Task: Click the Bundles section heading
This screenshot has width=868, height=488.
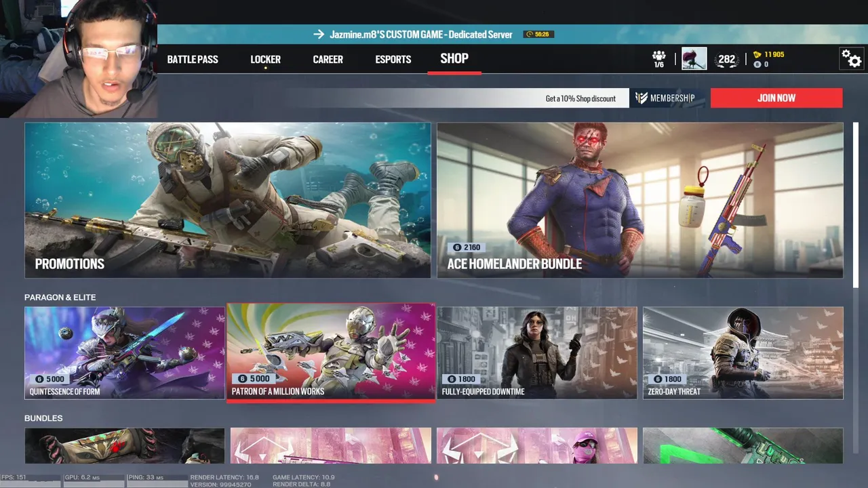Action: (x=43, y=418)
